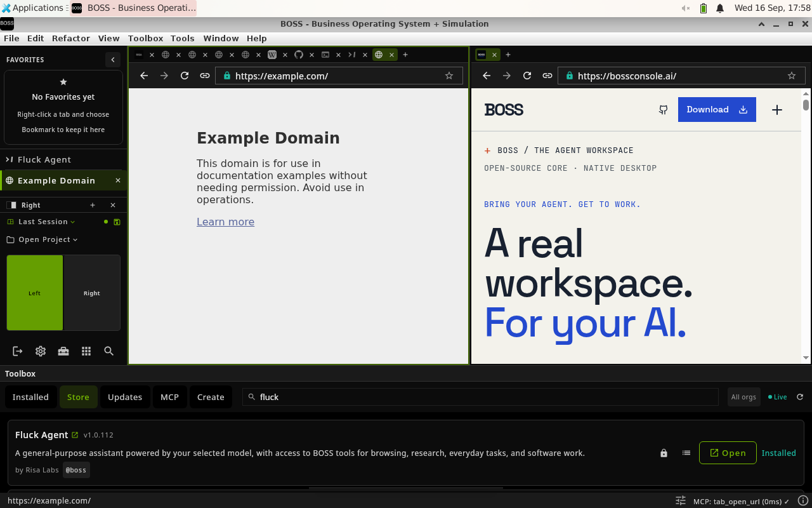Click the sidebar search magnifier icon
812x508 pixels.
[x=109, y=351]
